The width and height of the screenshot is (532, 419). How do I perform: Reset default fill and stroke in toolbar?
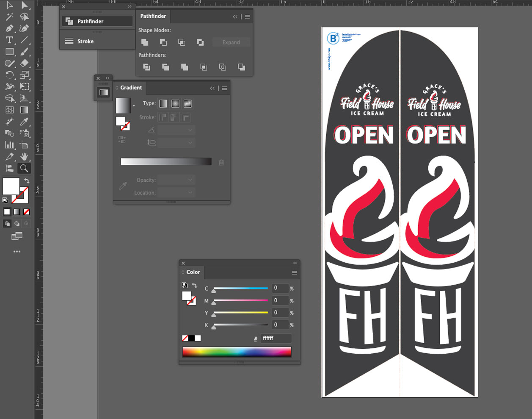5,200
